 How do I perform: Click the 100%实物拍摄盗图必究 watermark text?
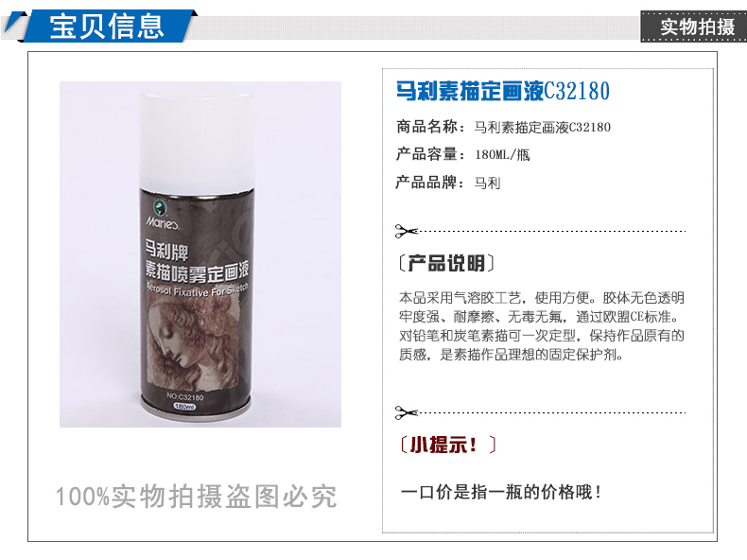click(x=197, y=497)
